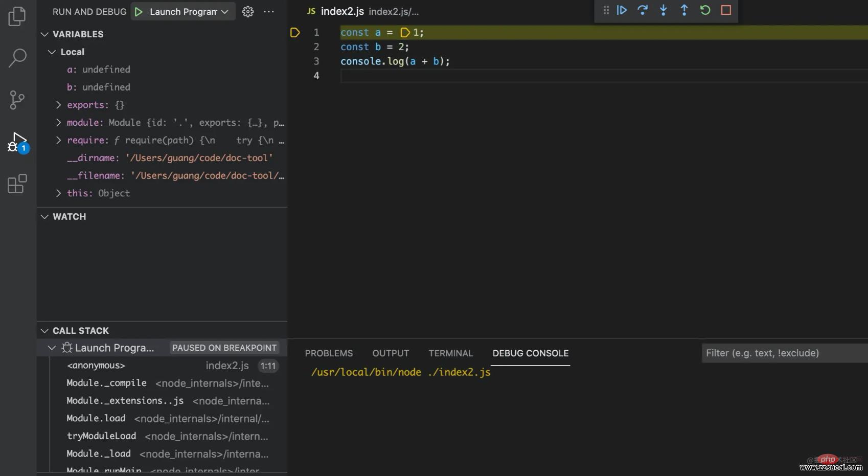Step into in debug toolbar

click(x=664, y=10)
